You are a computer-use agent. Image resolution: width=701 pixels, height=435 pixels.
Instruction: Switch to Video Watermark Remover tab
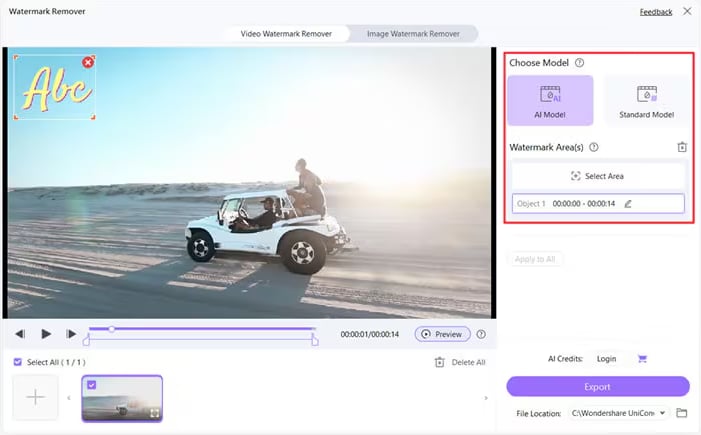(286, 34)
